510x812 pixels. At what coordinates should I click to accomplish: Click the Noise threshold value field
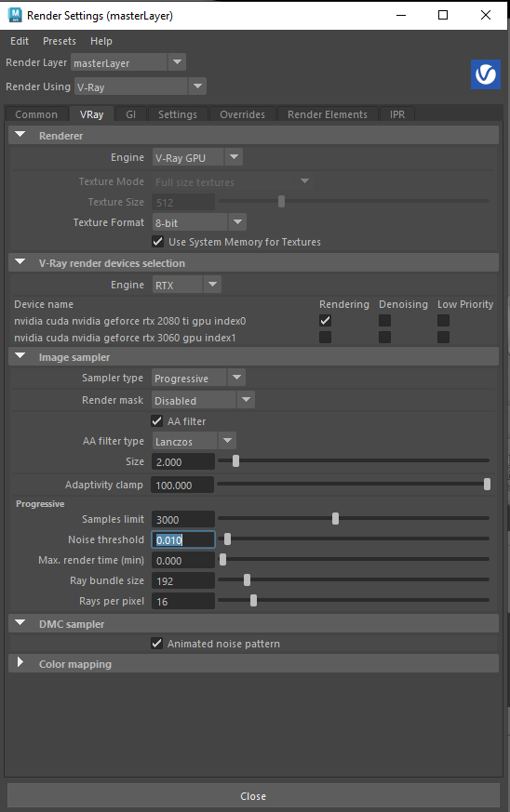pos(183,539)
